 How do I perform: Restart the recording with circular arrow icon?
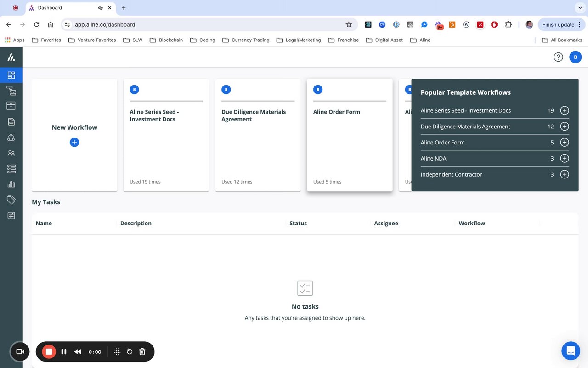coord(130,352)
